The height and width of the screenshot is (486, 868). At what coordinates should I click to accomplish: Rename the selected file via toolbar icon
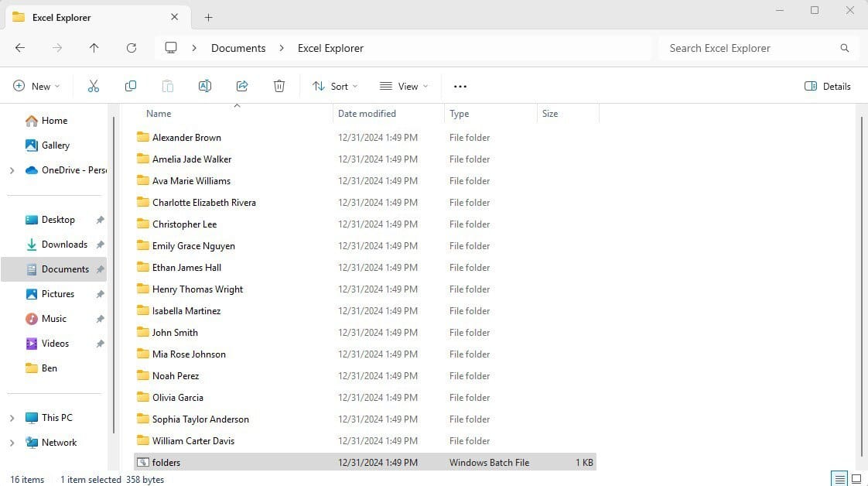coord(205,86)
